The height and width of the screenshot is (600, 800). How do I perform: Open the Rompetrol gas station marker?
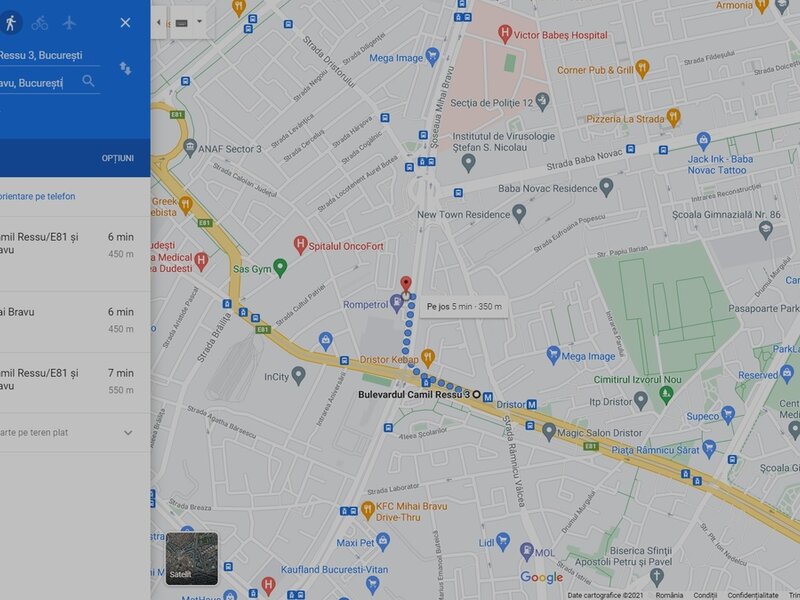[396, 303]
